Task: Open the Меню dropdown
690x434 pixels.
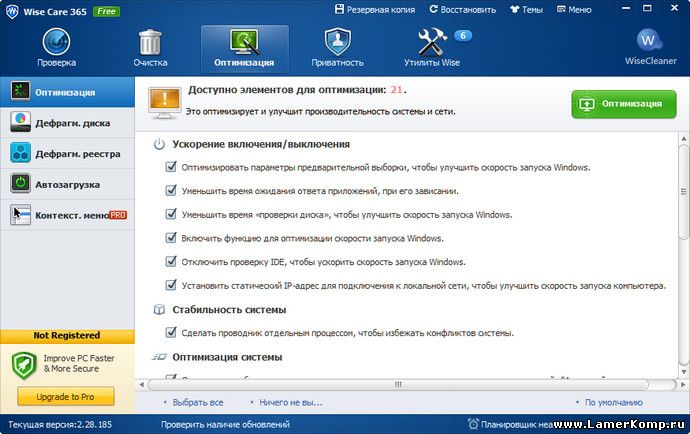Action: (574, 9)
